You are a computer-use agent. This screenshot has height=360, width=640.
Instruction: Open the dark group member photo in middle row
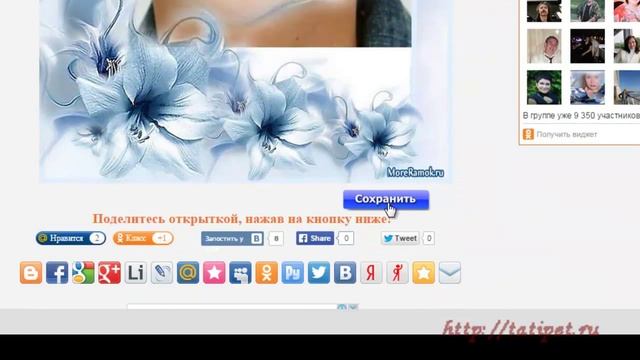(587, 46)
